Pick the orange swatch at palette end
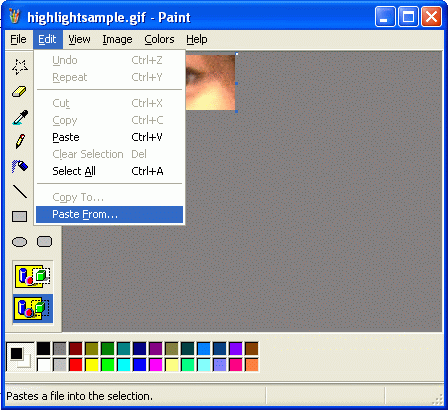This screenshot has height=410, width=448. [x=252, y=365]
